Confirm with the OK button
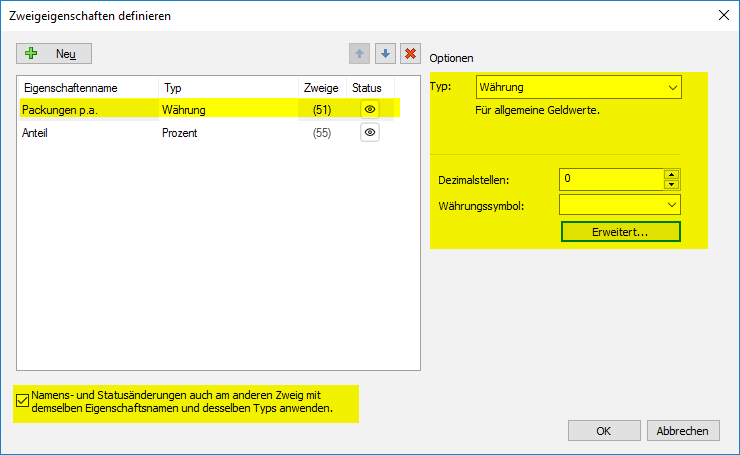740x455 pixels. pos(604,430)
